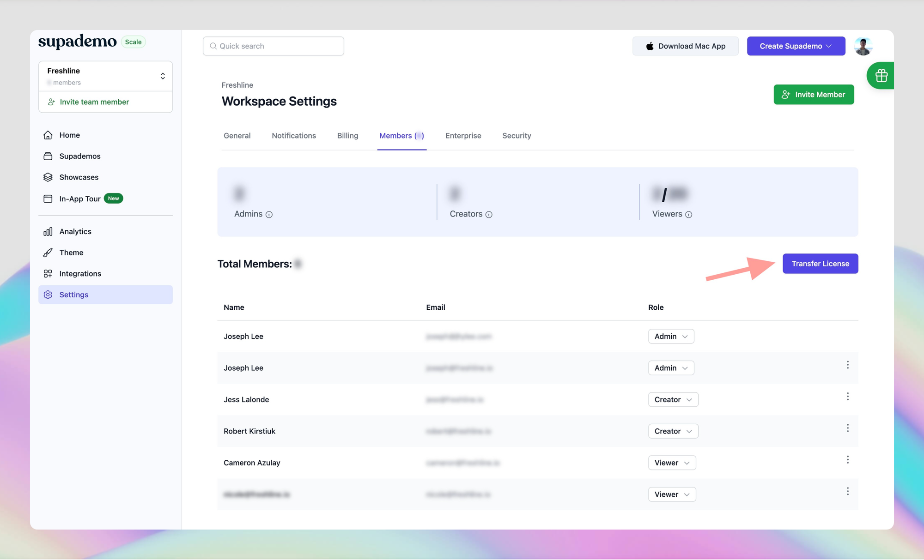Screen dimensions: 924x560
Task: Focus the Quick search field
Action: coord(274,46)
